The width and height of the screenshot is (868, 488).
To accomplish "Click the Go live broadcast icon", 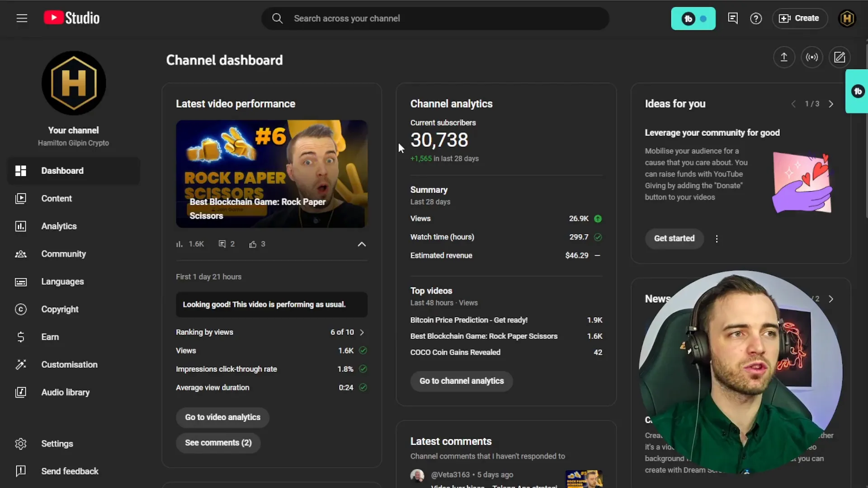I will [812, 57].
